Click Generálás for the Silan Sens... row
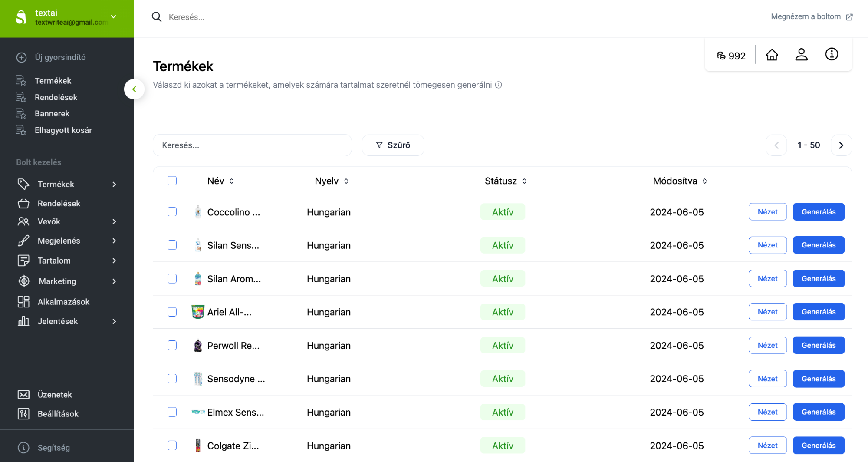Viewport: 868px width, 462px height. pyautogui.click(x=819, y=245)
